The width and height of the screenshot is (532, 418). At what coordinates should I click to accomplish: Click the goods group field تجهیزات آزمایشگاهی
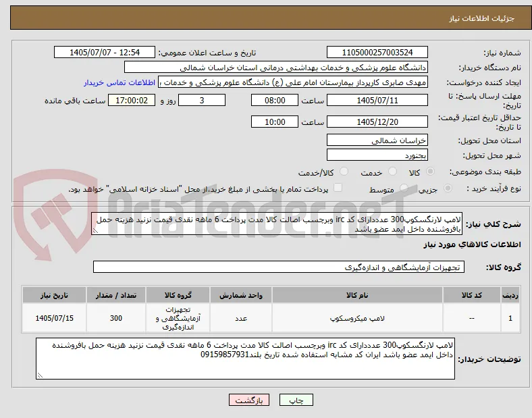coord(279,267)
